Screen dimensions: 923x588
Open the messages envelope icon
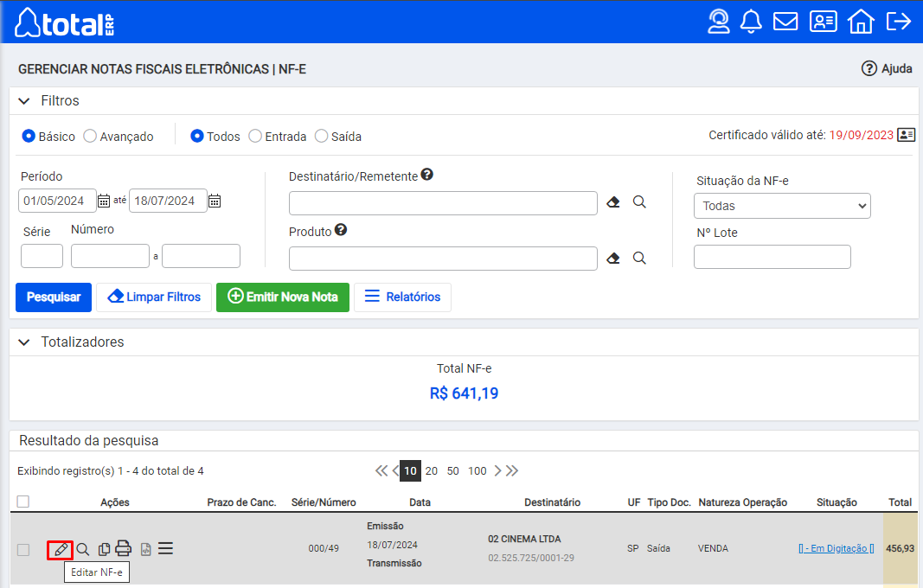click(x=785, y=22)
